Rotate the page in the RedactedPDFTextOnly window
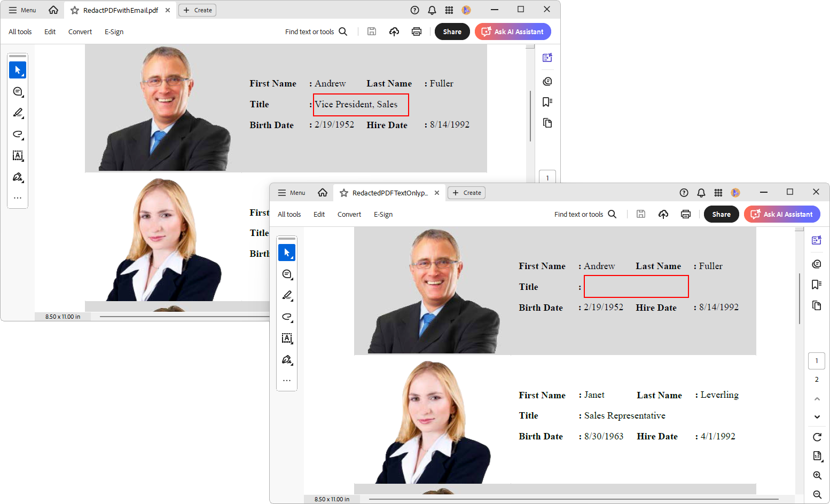 point(817,437)
